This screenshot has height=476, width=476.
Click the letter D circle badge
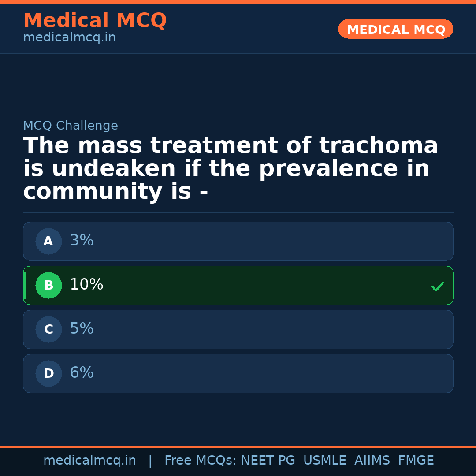[48, 373]
